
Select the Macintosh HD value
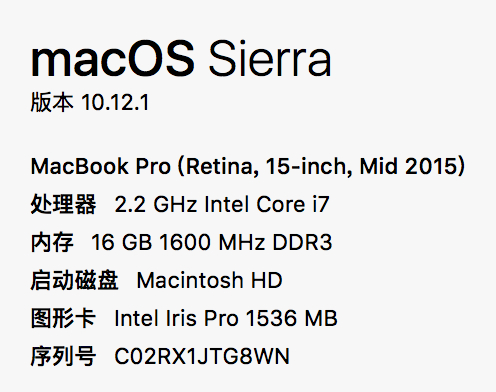210,280
